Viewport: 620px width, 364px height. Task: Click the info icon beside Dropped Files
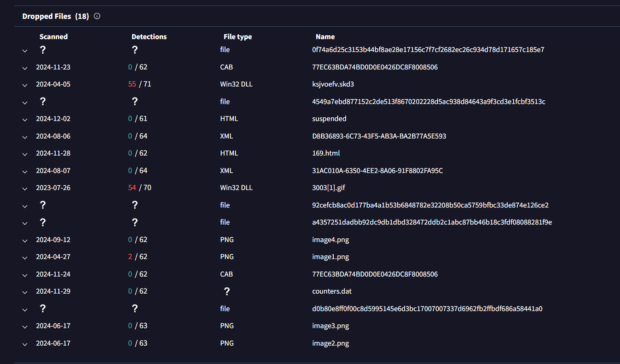(97, 16)
